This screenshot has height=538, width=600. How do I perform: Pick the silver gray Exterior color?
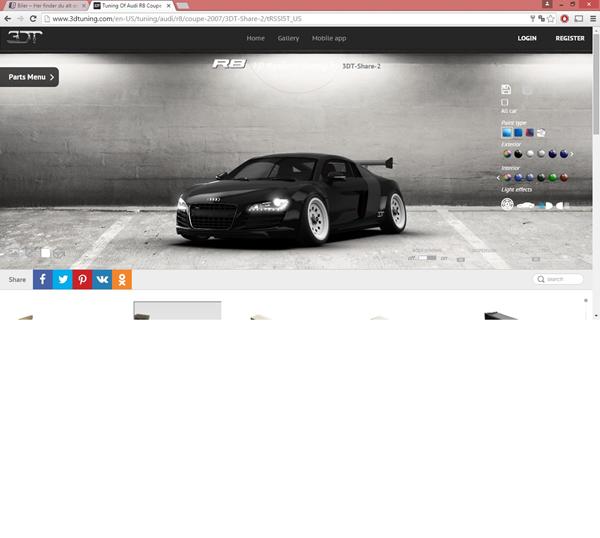point(541,154)
